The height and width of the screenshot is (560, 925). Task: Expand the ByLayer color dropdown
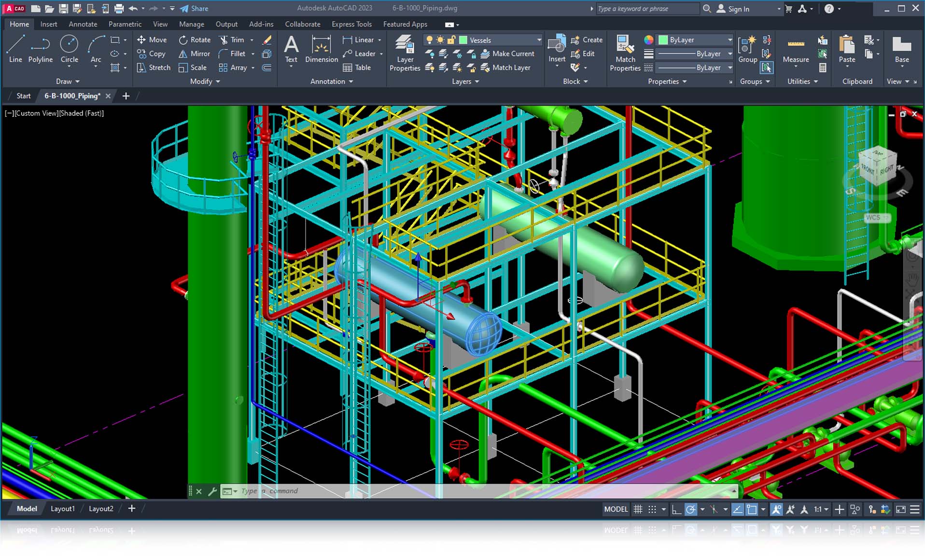tap(729, 40)
